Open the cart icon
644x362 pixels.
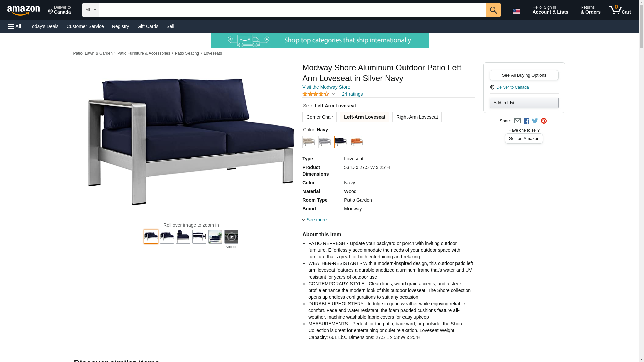[620, 10]
